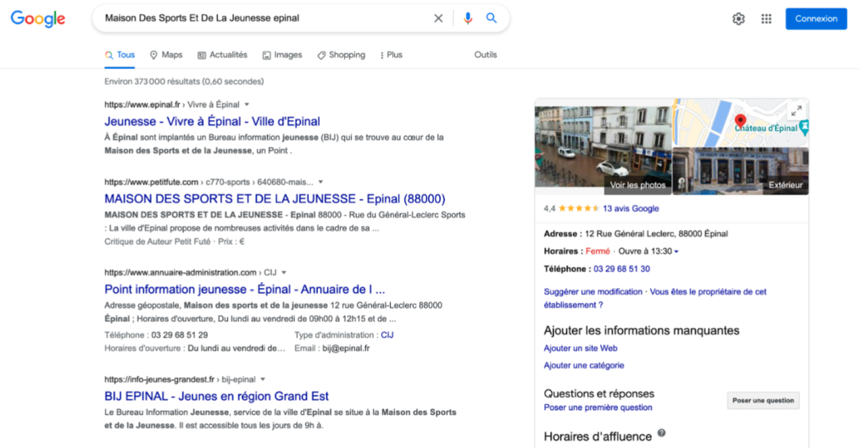Click the https://info-jeunes-grandest.fr URL text
Screen dimensions: 868x448
(x=159, y=379)
